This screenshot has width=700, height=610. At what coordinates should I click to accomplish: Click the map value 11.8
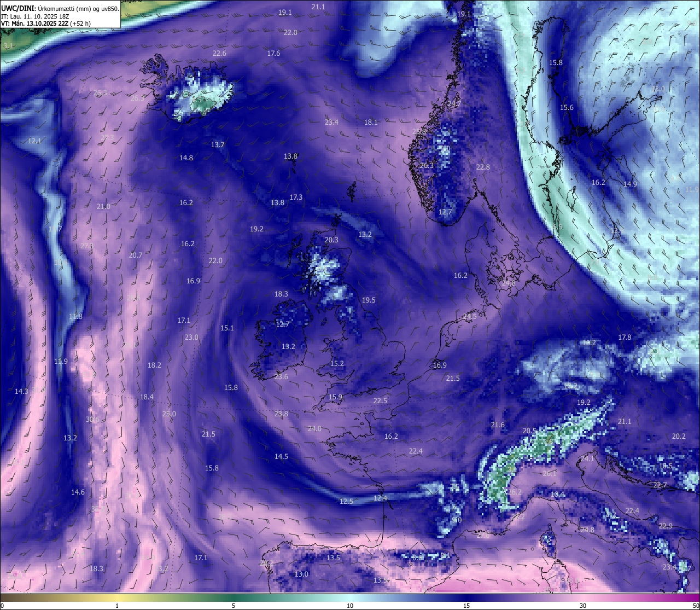(75, 316)
